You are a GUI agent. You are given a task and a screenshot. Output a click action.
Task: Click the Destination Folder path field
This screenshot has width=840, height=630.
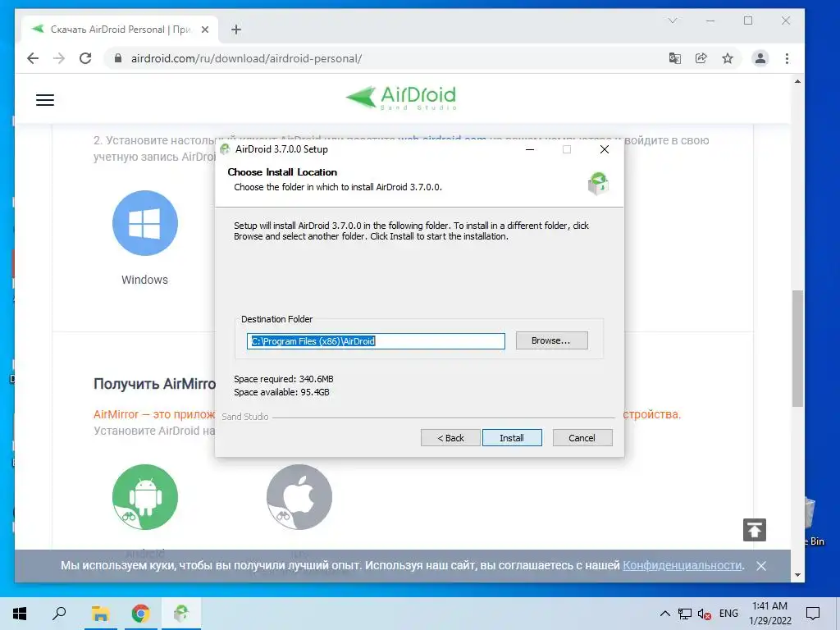pyautogui.click(x=376, y=341)
